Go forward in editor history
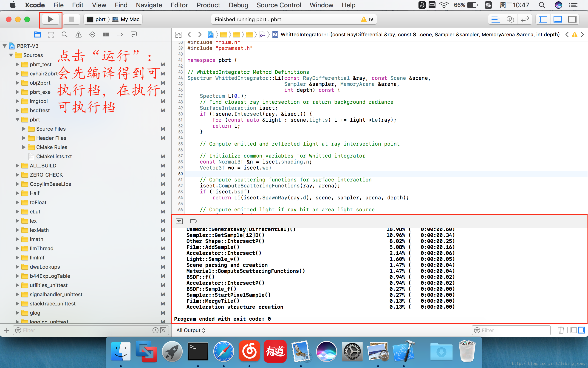Viewport: 588px width, 368px height. pyautogui.click(x=200, y=34)
